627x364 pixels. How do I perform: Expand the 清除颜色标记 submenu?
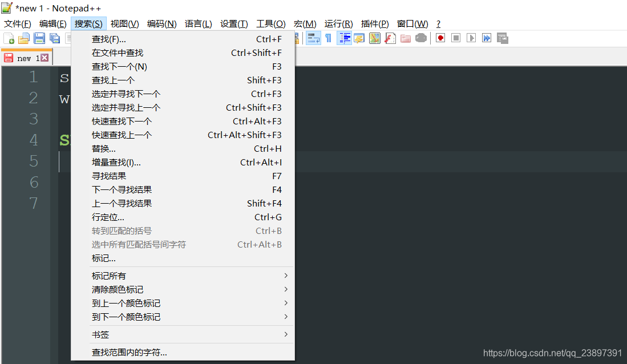183,290
